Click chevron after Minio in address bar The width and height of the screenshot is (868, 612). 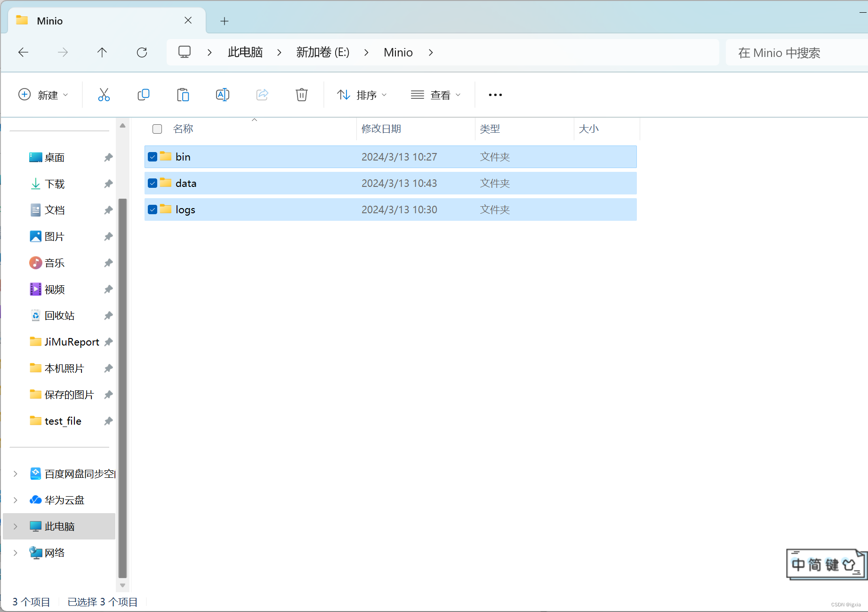[431, 52]
